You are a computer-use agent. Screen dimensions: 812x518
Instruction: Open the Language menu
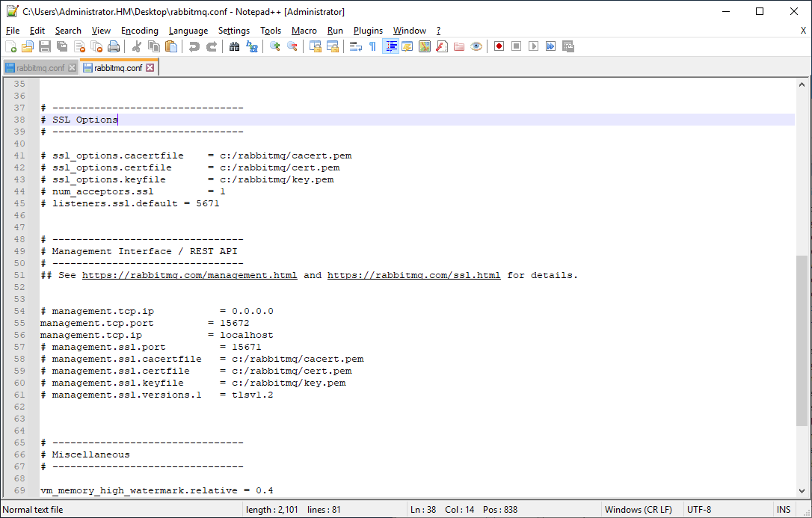pos(188,31)
